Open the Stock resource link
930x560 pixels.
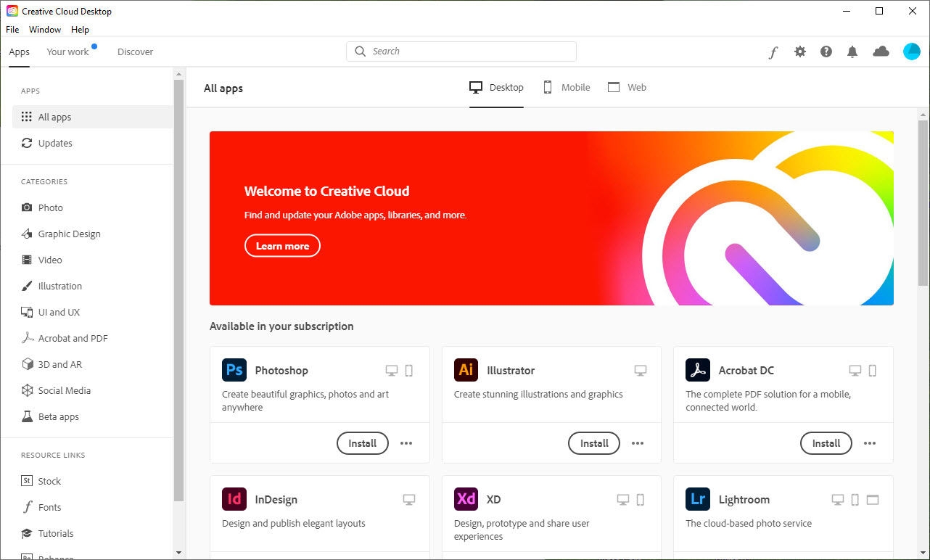pos(92,481)
